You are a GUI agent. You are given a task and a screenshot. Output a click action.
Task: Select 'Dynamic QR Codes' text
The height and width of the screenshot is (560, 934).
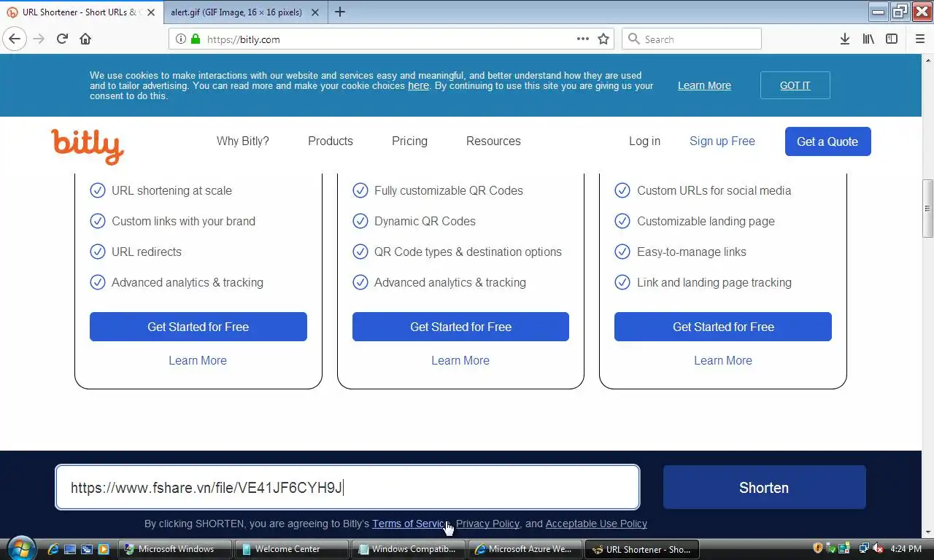425,221
